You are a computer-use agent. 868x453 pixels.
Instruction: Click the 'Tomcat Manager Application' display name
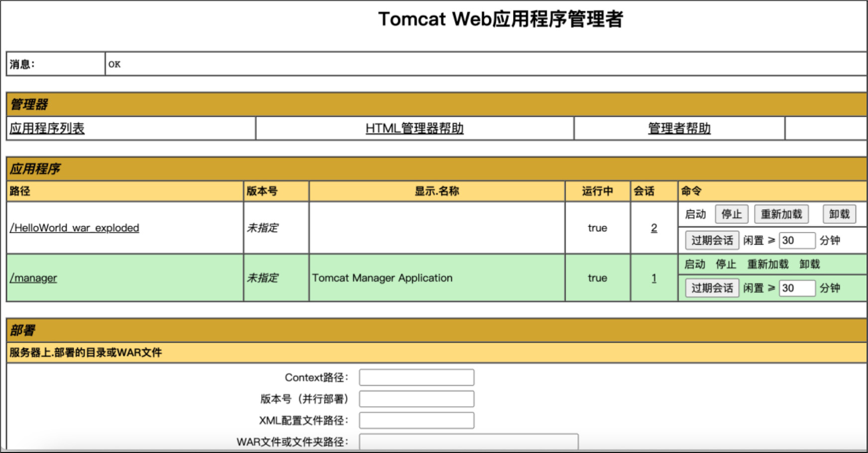[382, 278]
